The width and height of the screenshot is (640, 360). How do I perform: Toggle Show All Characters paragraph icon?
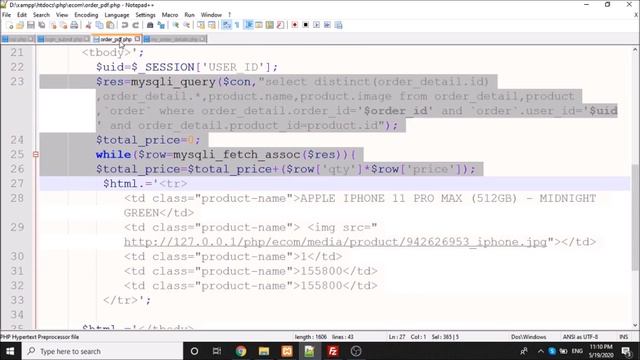(237, 25)
